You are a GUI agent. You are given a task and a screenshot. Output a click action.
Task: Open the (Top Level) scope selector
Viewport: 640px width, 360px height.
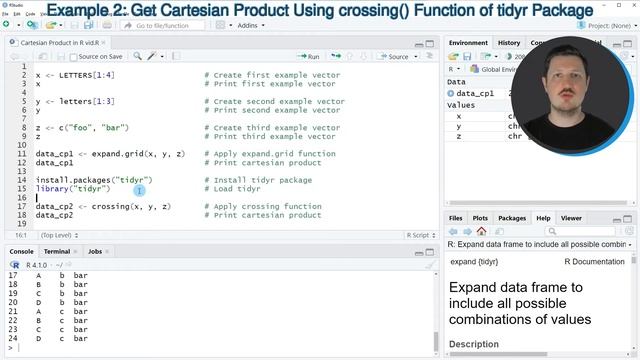(60, 235)
